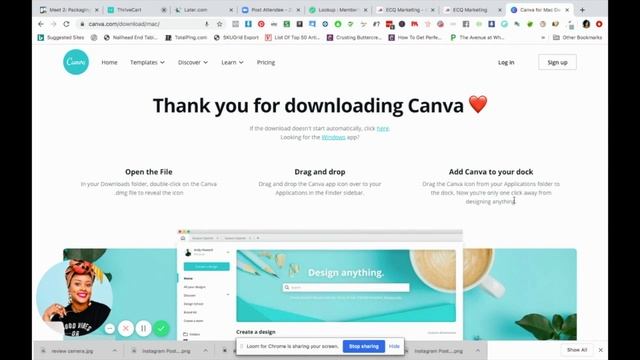640x360 pixels.
Task: Open TotalPing.com bookmark
Action: (x=186, y=38)
